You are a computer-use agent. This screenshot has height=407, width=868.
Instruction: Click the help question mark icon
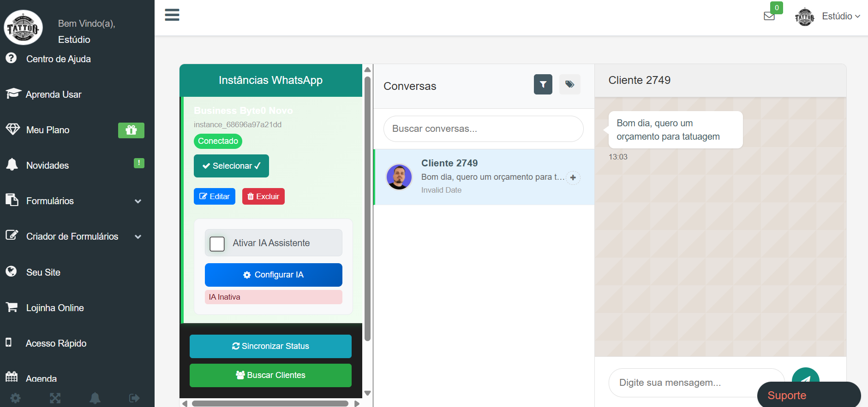pos(11,58)
